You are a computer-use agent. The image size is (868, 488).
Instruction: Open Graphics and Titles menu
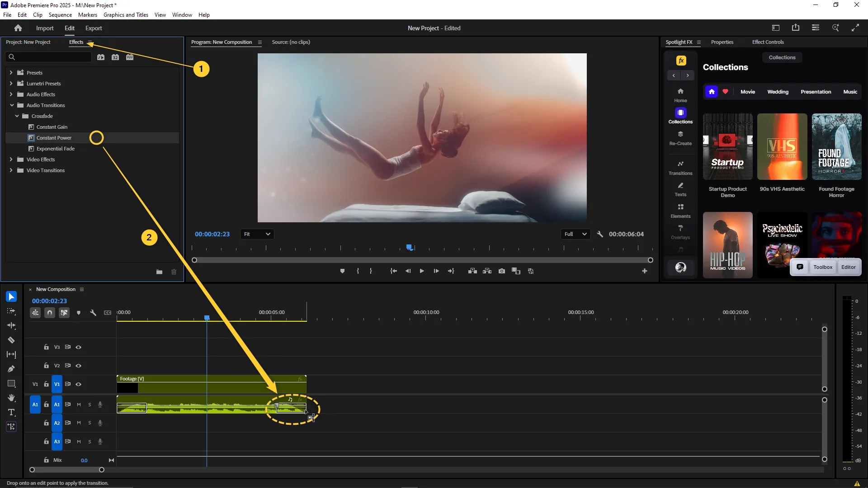(126, 15)
